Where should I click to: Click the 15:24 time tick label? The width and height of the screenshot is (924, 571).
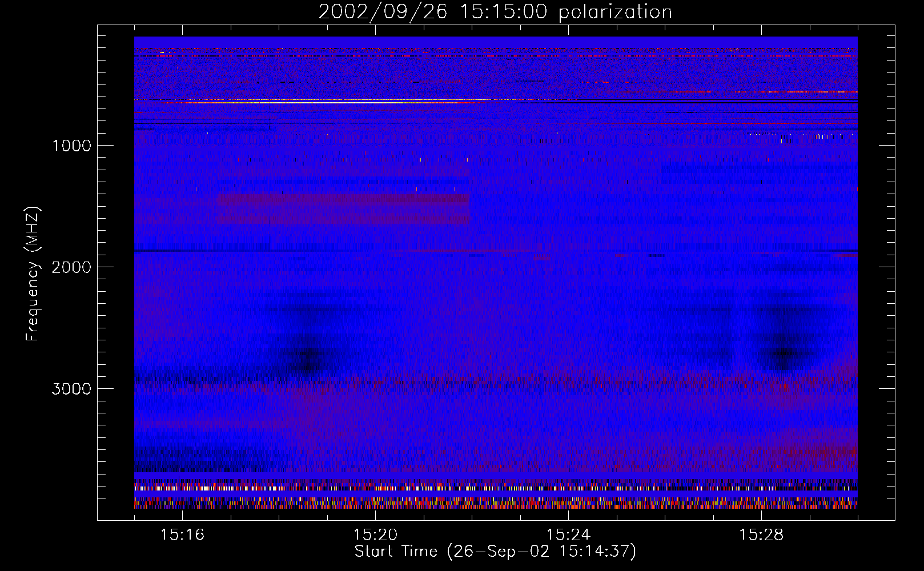(568, 534)
